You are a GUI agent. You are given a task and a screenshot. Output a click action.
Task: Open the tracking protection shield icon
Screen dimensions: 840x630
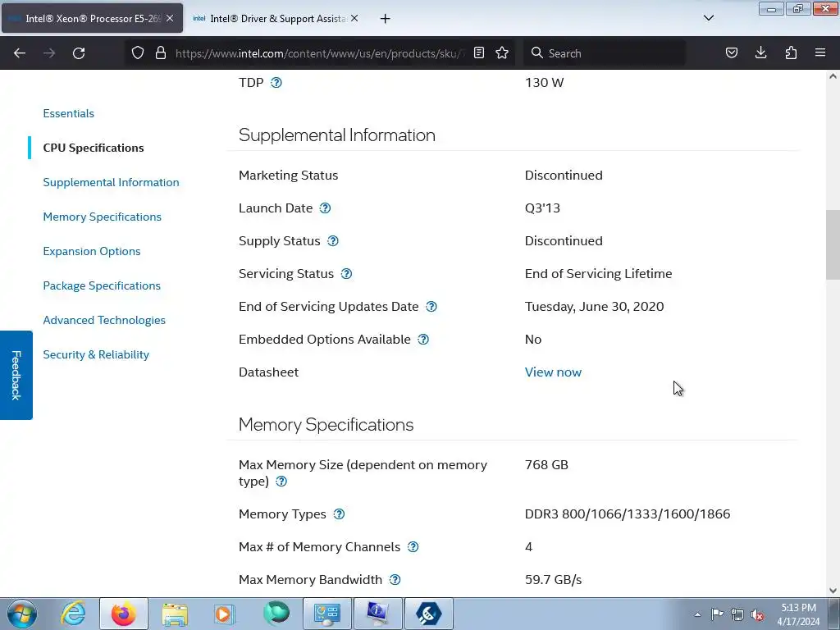tap(138, 53)
